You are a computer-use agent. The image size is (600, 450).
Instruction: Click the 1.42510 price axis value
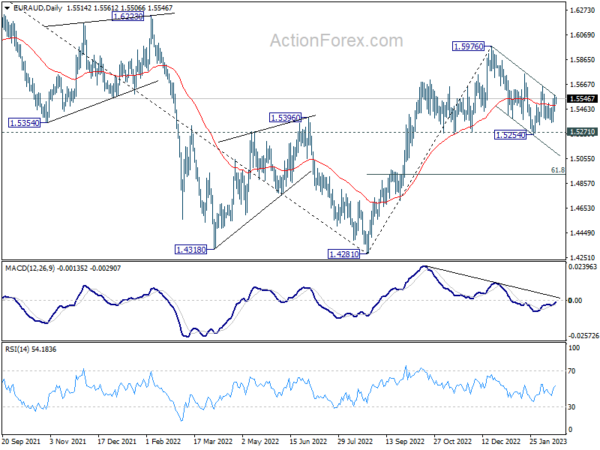tap(582, 258)
